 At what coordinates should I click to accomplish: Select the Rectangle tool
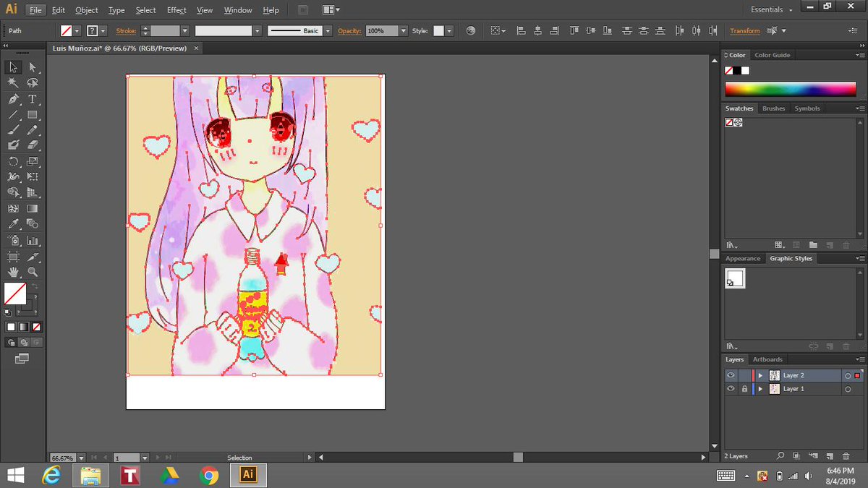(x=33, y=115)
